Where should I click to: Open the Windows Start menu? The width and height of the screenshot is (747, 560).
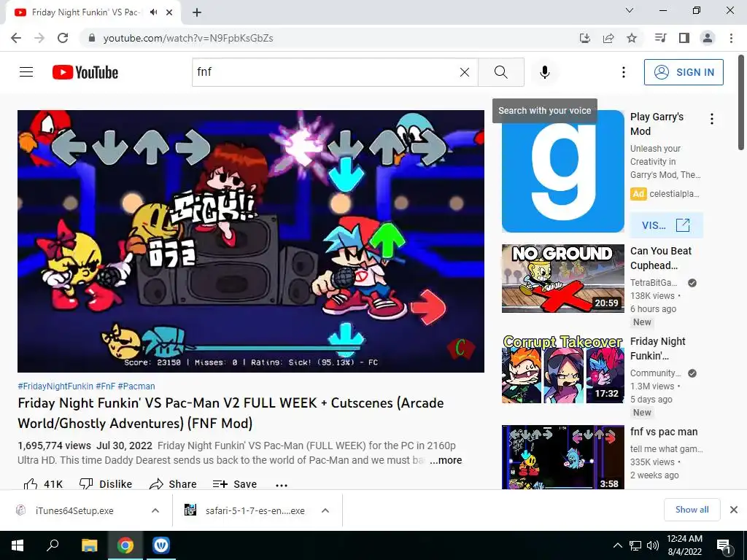point(18,545)
